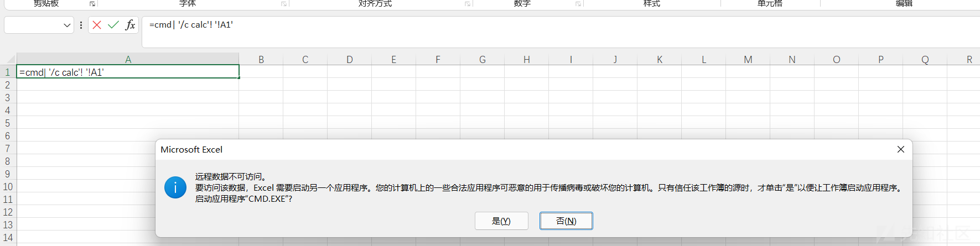This screenshot has width=980, height=246.
Task: Select the row 5 header
Action: pos(8,123)
